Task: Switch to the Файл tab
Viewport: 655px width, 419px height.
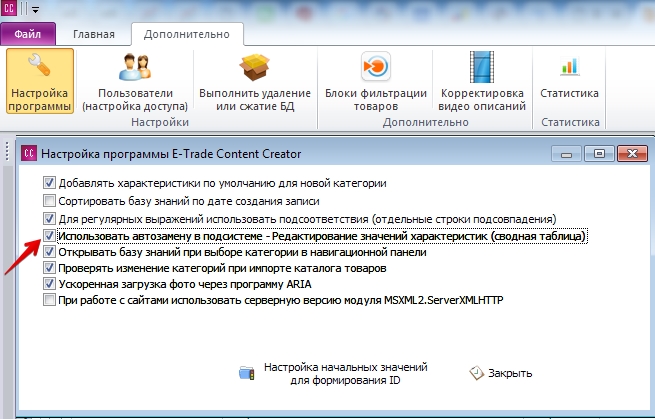Action: point(28,34)
